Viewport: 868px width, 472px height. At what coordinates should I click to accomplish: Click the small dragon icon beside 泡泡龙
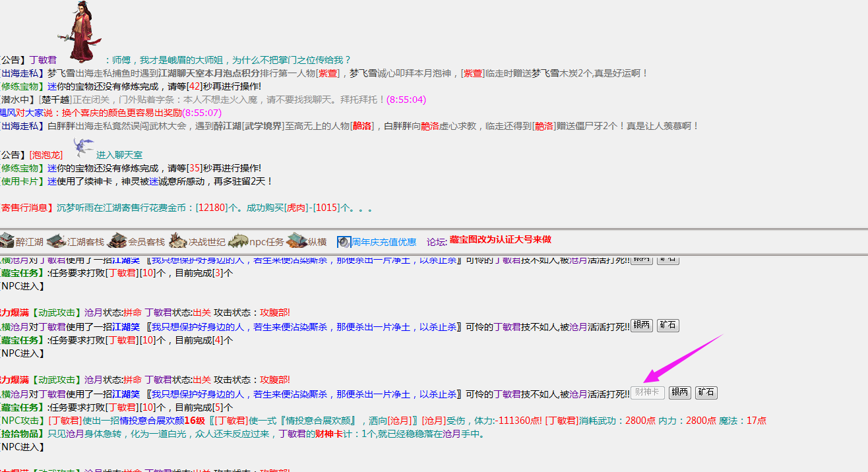coord(84,147)
